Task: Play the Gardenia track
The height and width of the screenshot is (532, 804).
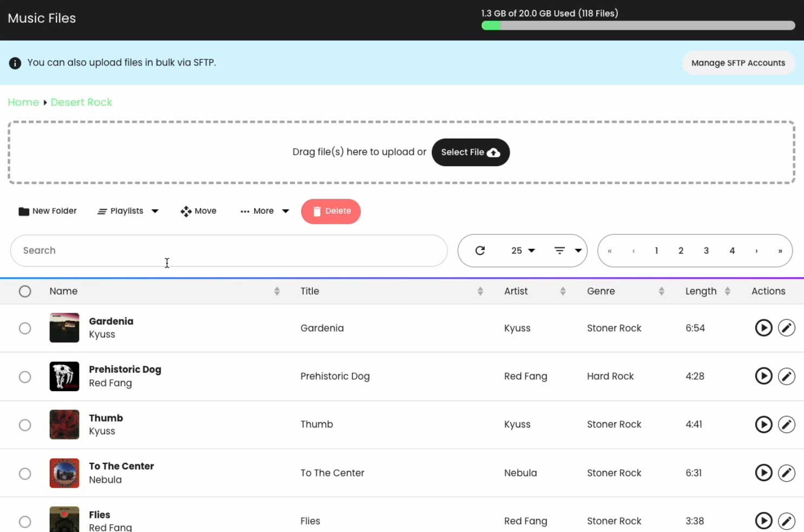Action: pos(763,327)
